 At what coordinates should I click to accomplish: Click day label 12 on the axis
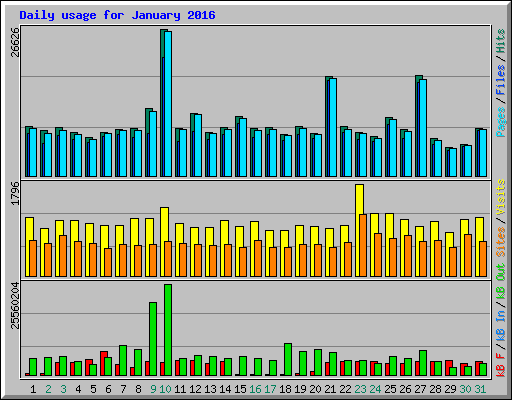195,389
